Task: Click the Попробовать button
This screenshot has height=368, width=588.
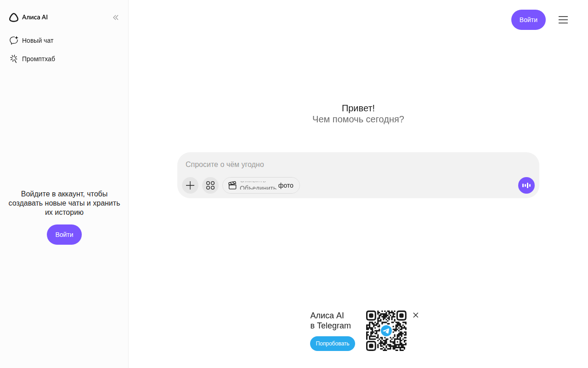Action: pos(333,344)
